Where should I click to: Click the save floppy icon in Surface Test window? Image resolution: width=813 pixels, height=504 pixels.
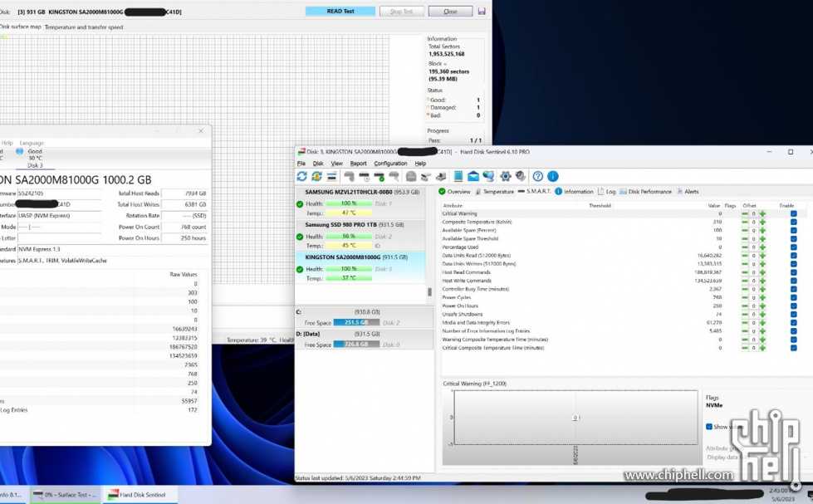point(482,11)
